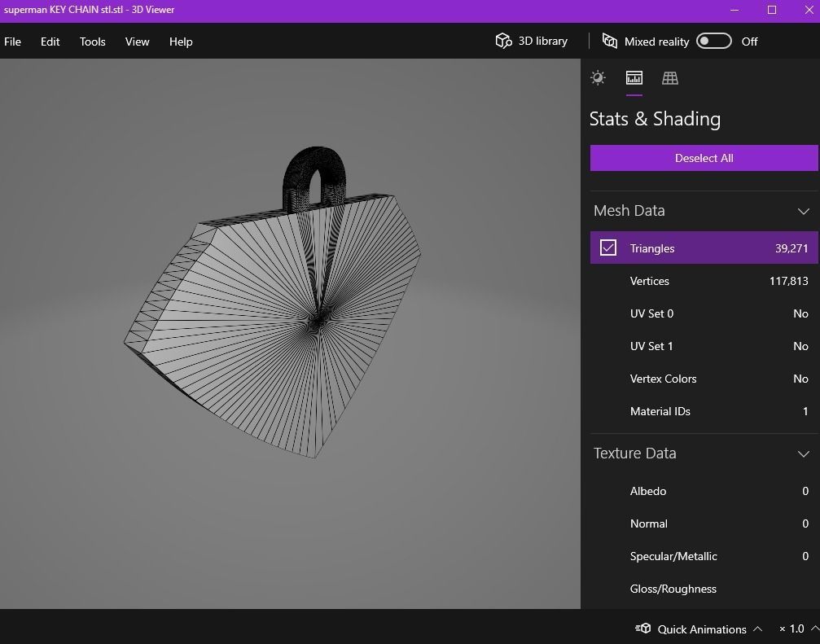Minimize the 3D Viewer window

coord(734,10)
